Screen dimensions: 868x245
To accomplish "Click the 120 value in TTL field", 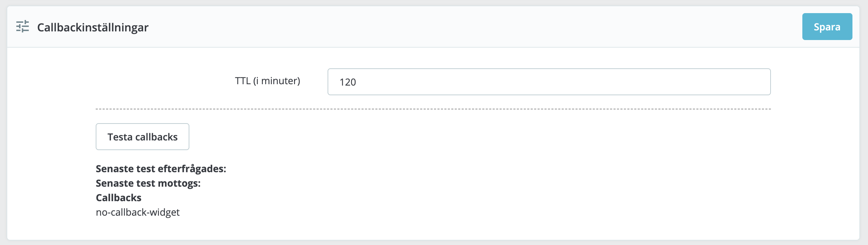I will 348,82.
